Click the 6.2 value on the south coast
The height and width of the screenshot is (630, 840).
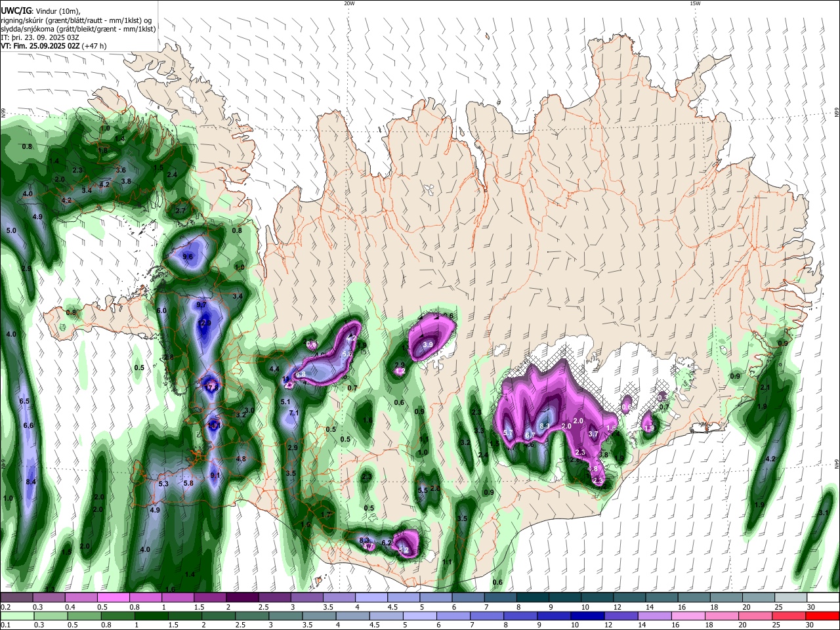pos(387,543)
